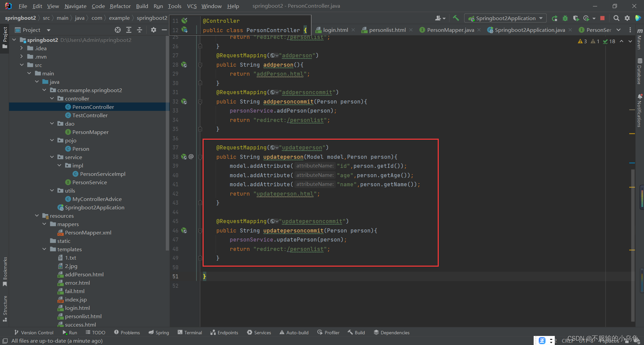Open the Navigate menu

[75, 6]
